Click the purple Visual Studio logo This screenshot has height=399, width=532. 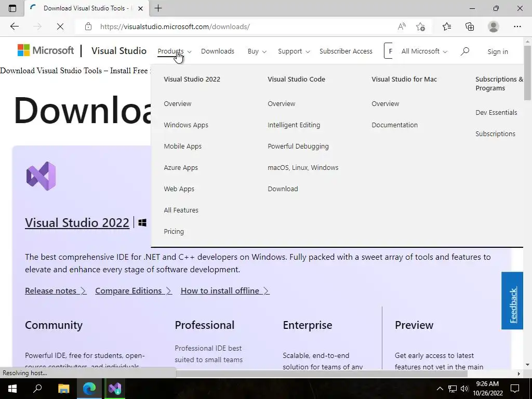[41, 176]
